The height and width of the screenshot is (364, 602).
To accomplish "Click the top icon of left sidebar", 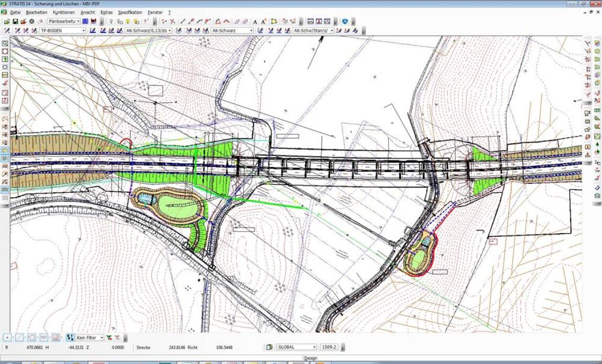I will (5, 43).
